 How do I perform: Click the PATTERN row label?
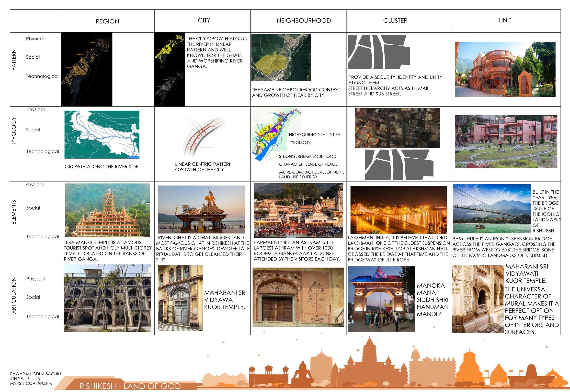pyautogui.click(x=14, y=60)
